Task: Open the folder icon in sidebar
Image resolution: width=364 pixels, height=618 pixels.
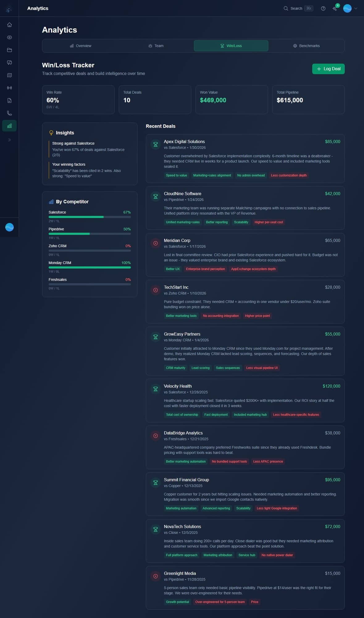Action: [x=9, y=50]
